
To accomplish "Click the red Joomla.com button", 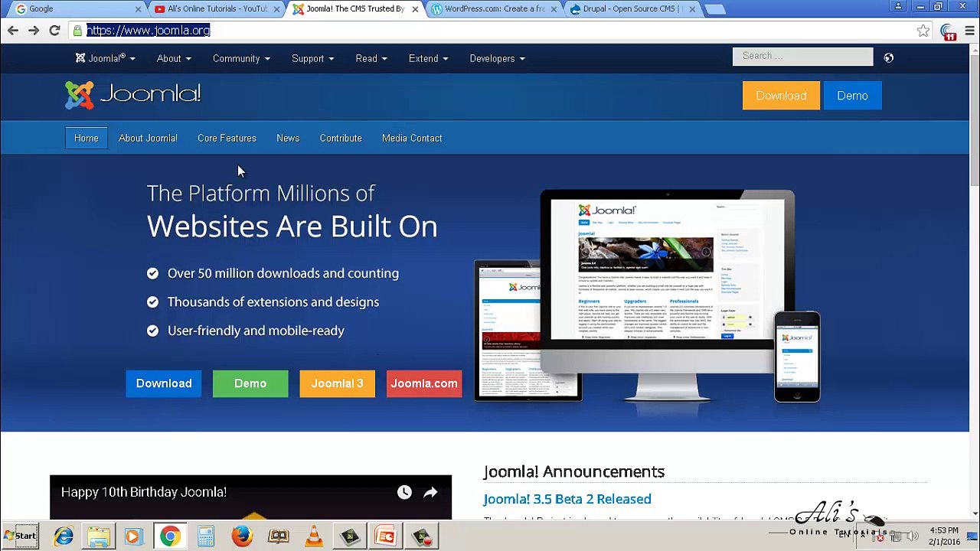I will [424, 383].
